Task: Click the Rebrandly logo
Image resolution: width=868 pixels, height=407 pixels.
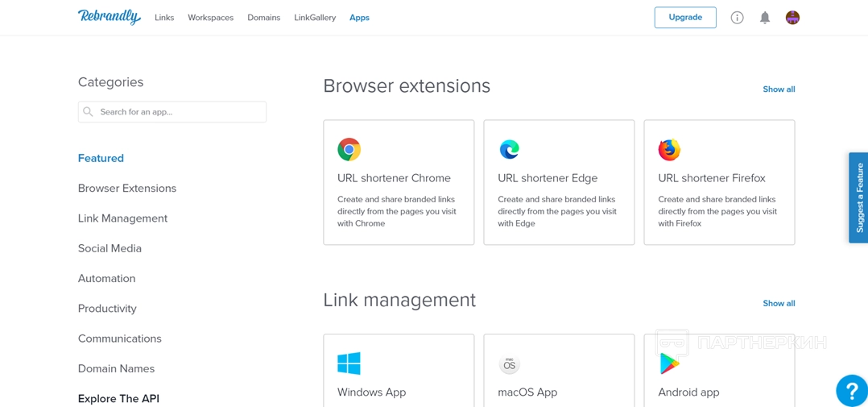Action: tap(109, 17)
